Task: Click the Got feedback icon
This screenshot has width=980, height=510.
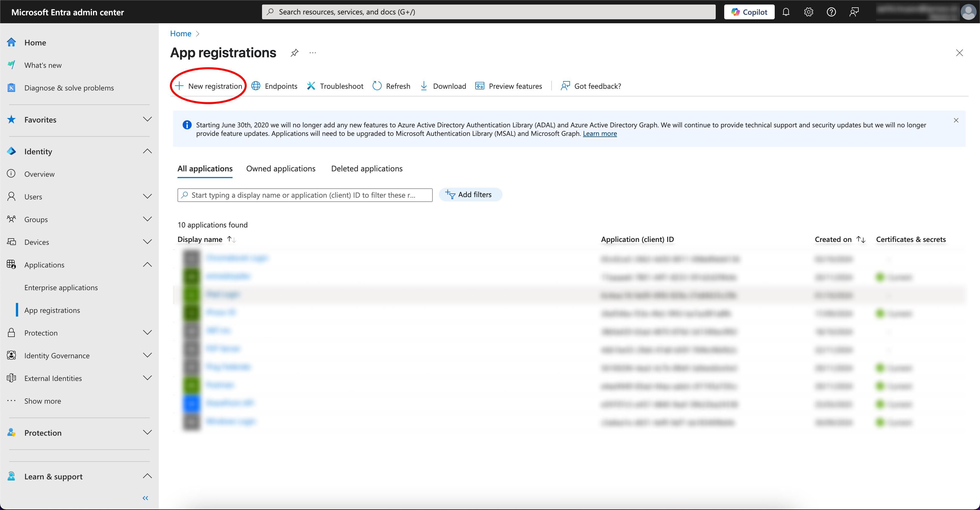Action: (565, 86)
